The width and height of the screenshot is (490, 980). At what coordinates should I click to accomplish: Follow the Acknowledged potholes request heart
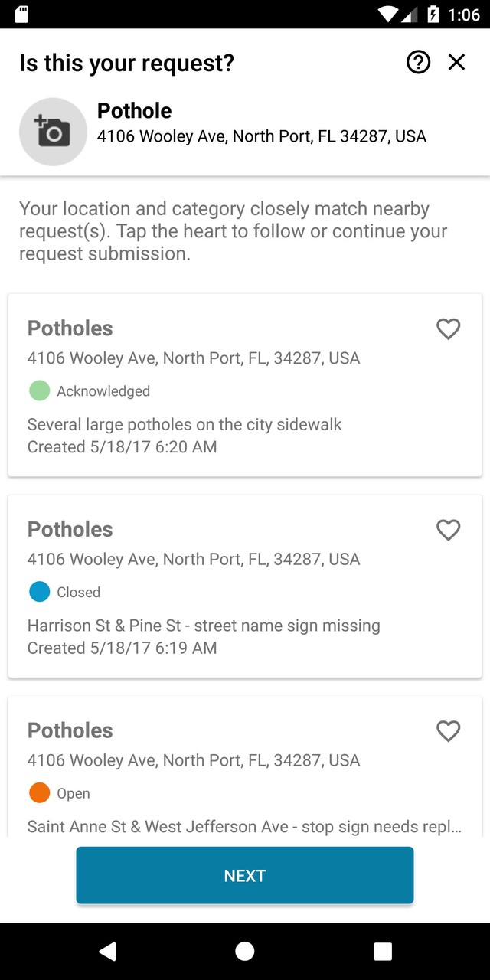448,328
